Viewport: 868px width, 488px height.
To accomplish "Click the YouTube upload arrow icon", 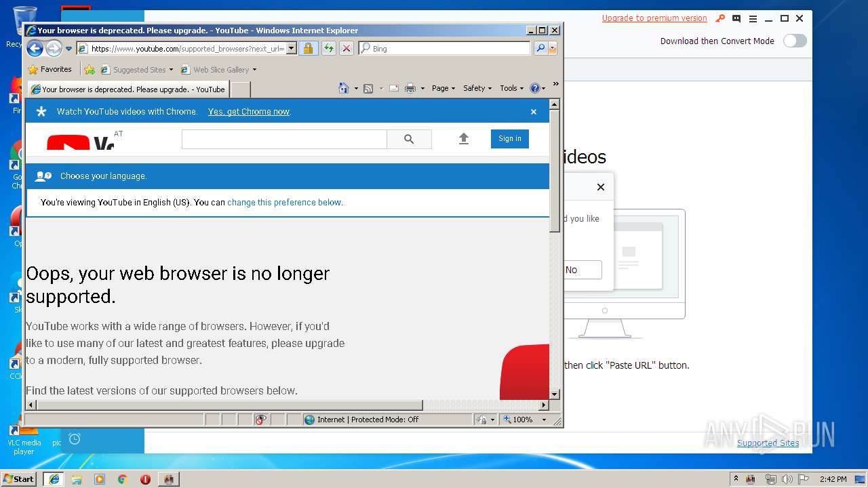I will (x=464, y=139).
